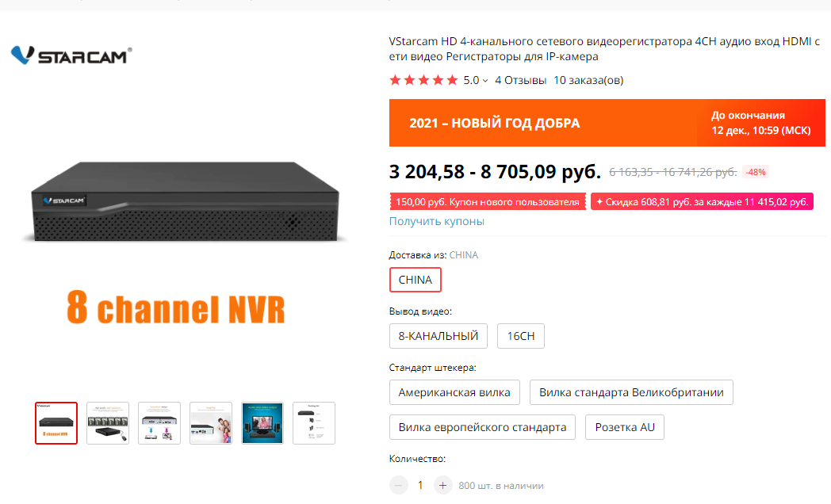This screenshot has width=831, height=504.
Task: Select Вилка стандарта Великобритании plug option
Action: pos(631,392)
